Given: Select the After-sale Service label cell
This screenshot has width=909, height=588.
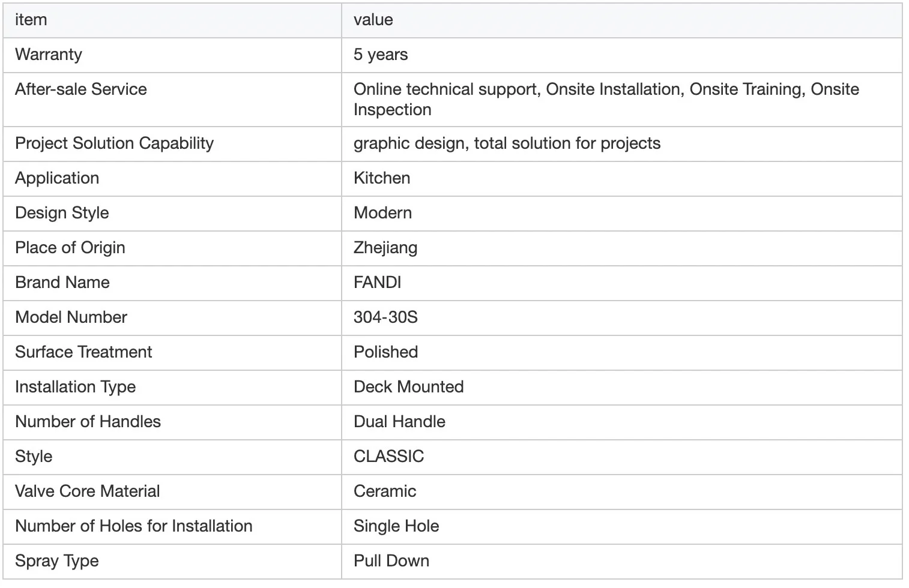Looking at the screenshot, I should [x=81, y=89].
